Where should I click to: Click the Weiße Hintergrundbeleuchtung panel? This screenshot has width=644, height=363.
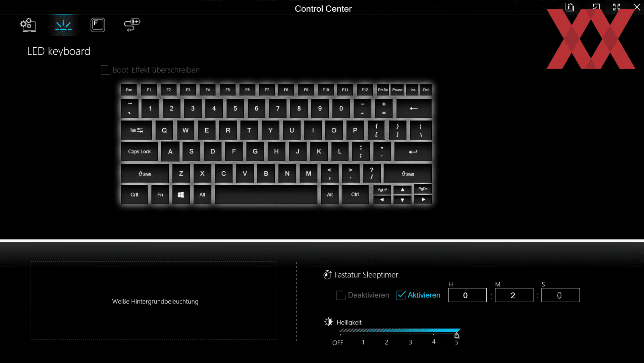click(154, 301)
